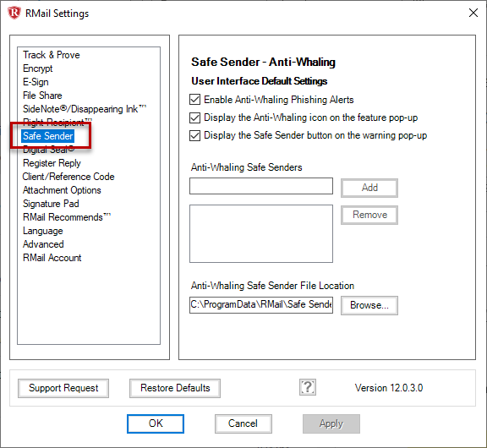Open the File Share settings
Screen dimensions: 487x448
[x=42, y=96]
